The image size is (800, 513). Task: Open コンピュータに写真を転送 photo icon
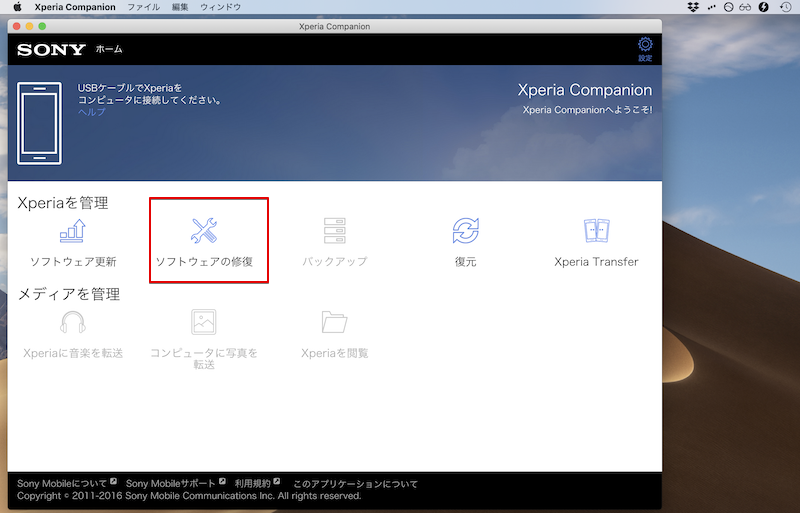[x=204, y=322]
